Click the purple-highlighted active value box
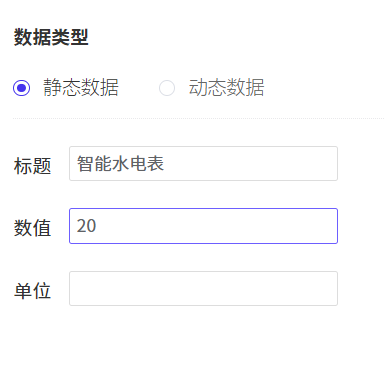This screenshot has height=370, width=384. (x=203, y=226)
